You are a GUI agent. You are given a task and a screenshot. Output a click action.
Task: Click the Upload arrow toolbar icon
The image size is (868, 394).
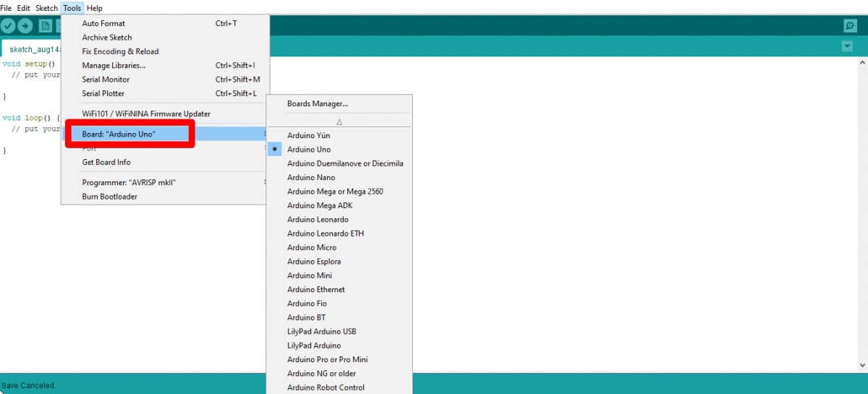click(x=25, y=26)
